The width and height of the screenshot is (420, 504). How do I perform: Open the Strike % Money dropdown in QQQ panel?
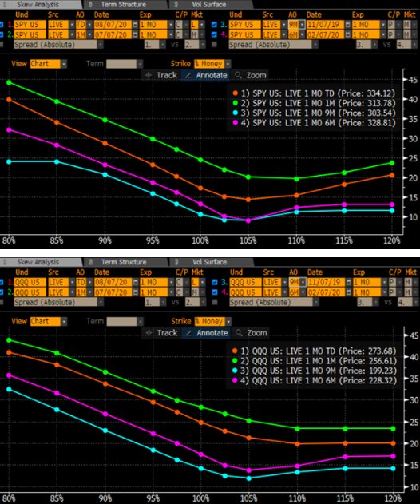[228, 321]
